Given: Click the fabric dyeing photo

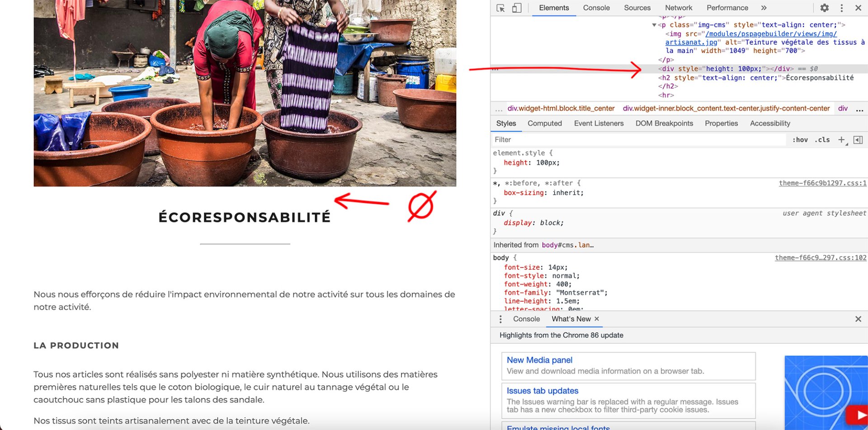Looking at the screenshot, I should coord(245,93).
